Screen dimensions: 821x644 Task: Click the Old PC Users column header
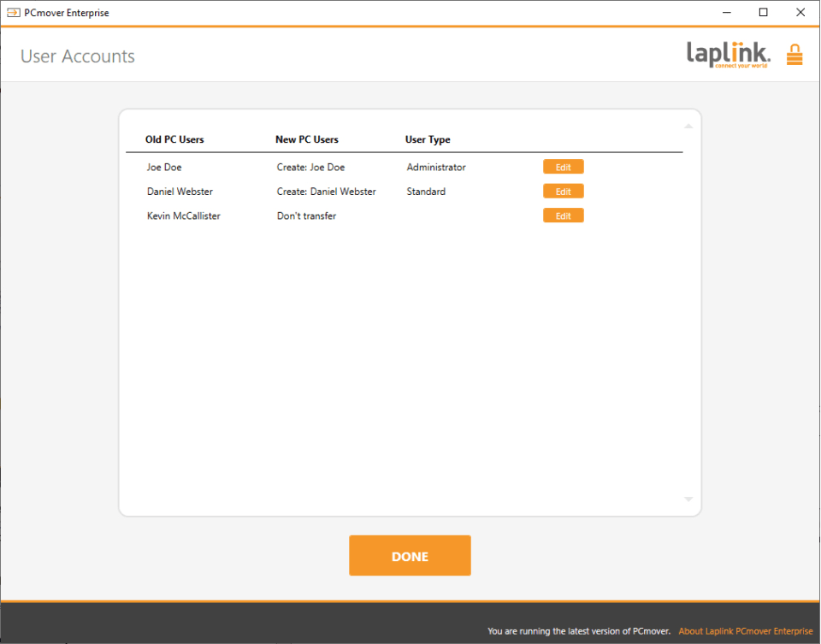[174, 139]
